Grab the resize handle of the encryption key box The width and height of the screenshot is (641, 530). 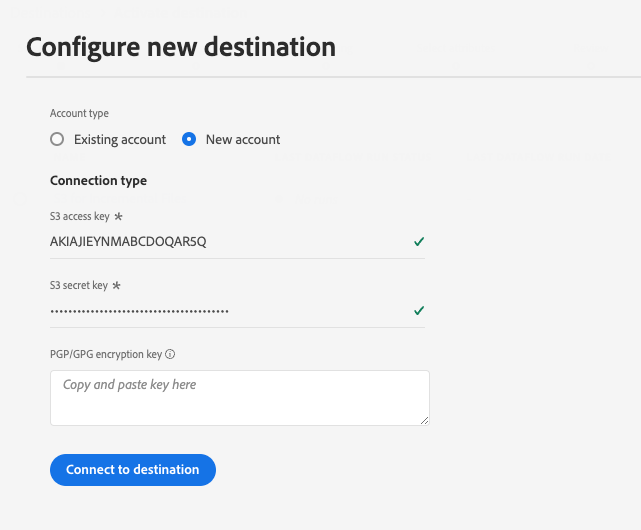[x=425, y=420]
